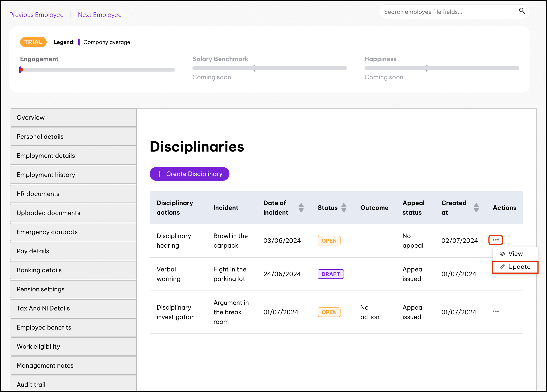Sort by Date of incident arrows
Viewport: 547px width, 392px height.
(301, 207)
